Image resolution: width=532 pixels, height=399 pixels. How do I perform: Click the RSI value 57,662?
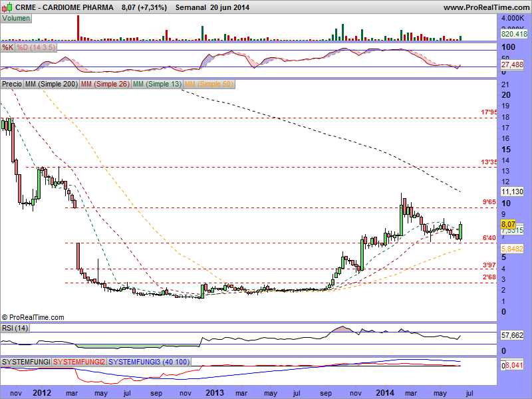pyautogui.click(x=512, y=335)
